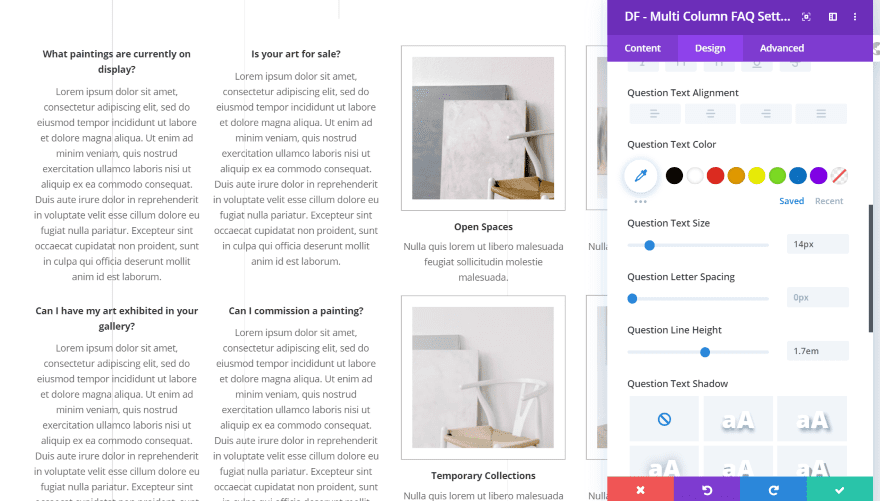Click the purple undo arrow button

point(707,489)
